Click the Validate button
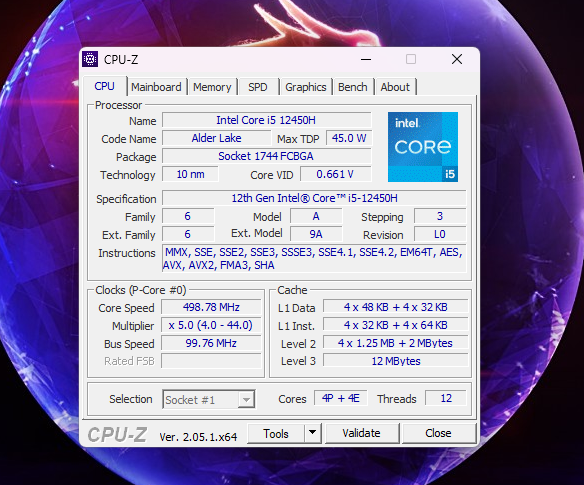 [x=361, y=433]
